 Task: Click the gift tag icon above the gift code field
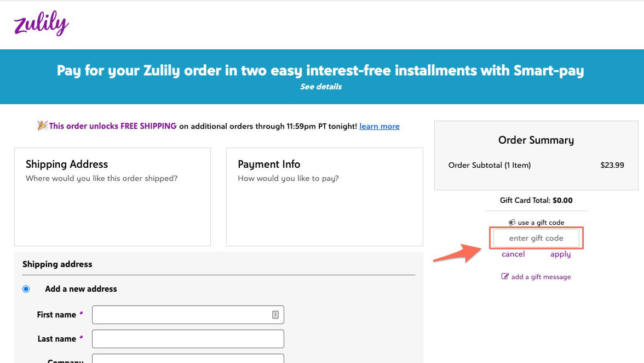(x=512, y=223)
